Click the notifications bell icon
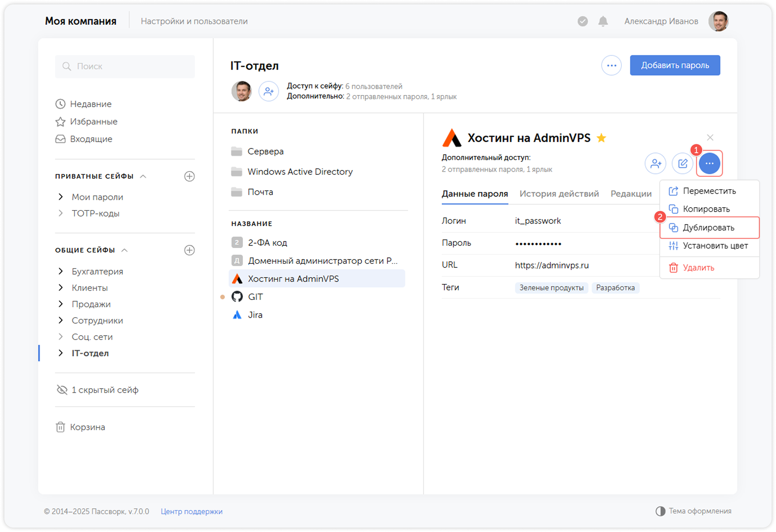 (603, 22)
